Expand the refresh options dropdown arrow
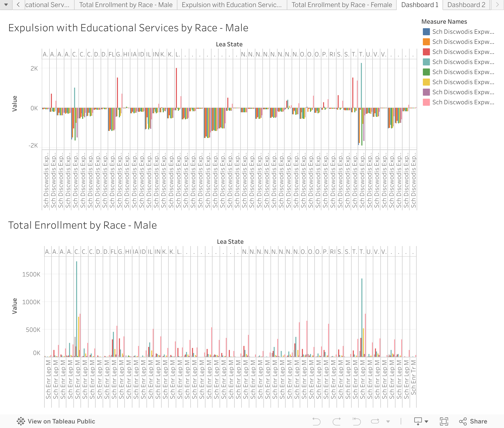504x428 pixels. (x=388, y=421)
